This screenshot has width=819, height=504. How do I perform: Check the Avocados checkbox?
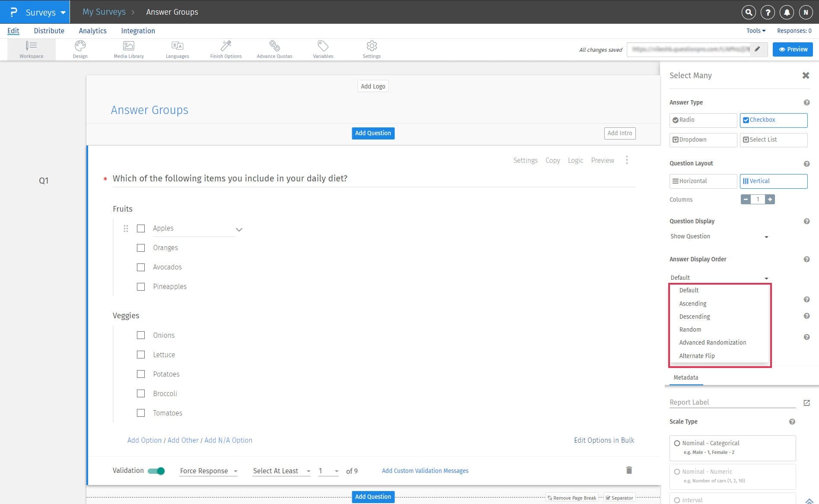pos(141,267)
